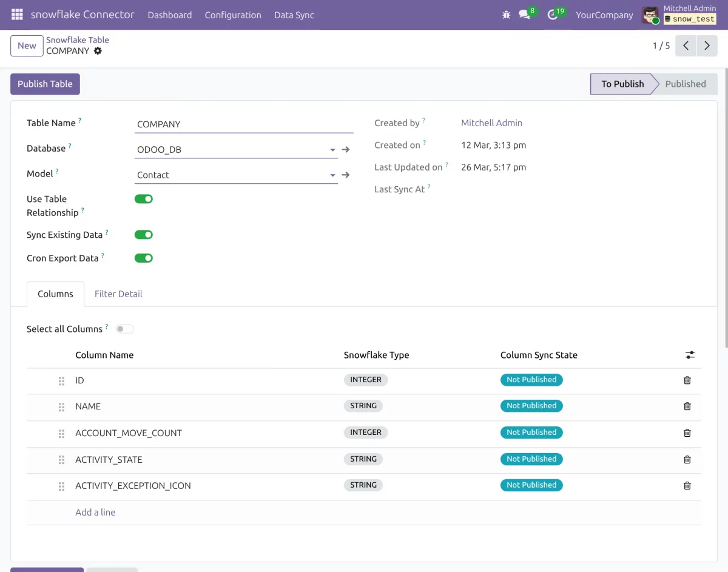The width and height of the screenshot is (728, 572).
Task: Open the conversations chat icon
Action: 525,15
